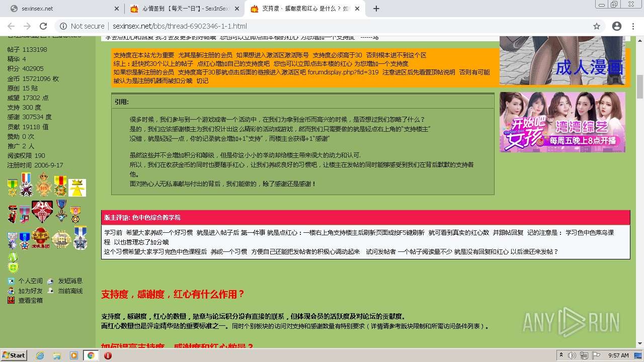Close the sexinsex.net tab
Viewport: 644px width, 362px height.
tap(116, 9)
